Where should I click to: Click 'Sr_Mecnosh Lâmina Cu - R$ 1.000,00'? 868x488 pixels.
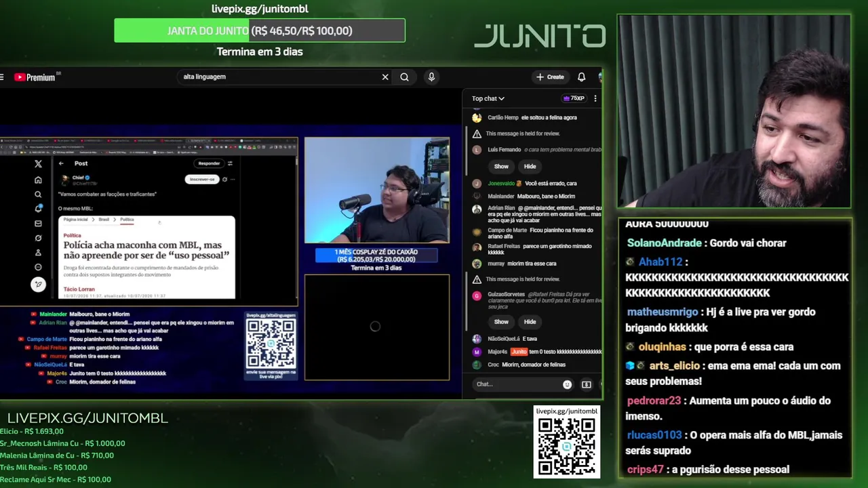click(x=62, y=443)
